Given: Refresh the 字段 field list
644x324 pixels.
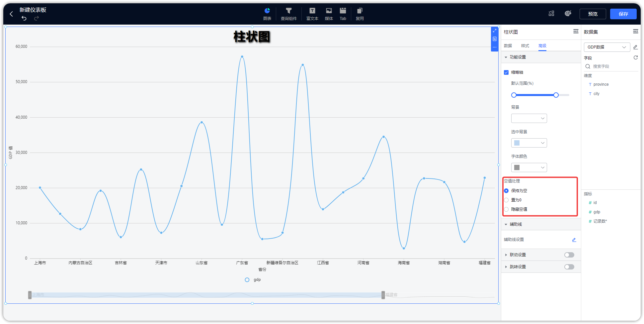Looking at the screenshot, I should point(636,57).
